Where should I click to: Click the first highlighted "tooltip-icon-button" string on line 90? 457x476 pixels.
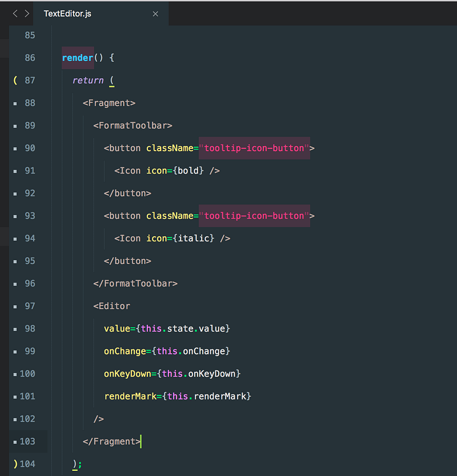click(x=254, y=148)
